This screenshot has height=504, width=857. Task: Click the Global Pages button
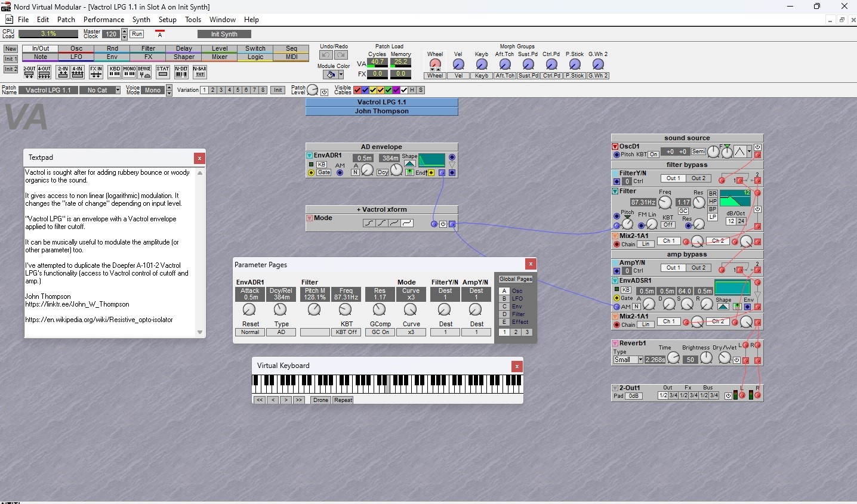(516, 279)
